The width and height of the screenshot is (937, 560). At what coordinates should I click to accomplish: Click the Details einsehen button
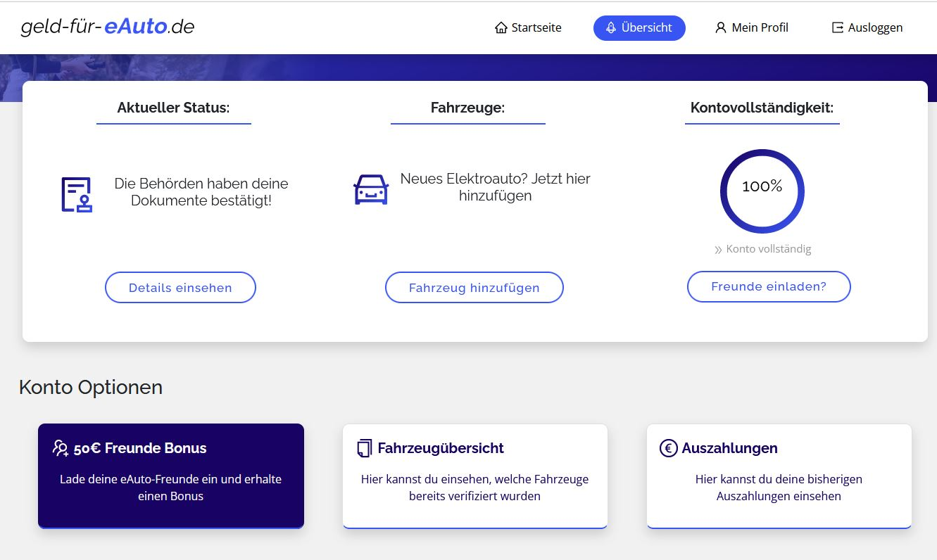pyautogui.click(x=180, y=288)
